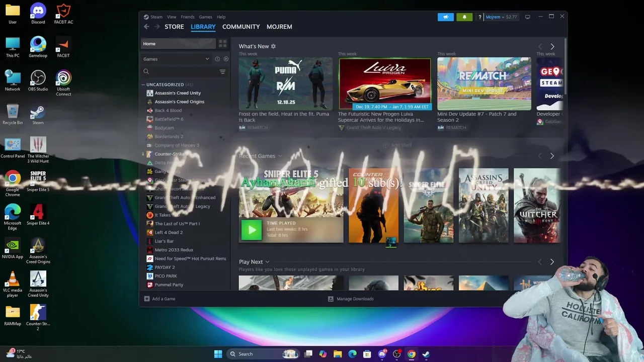
Task: Open Big Picture mode monitor icon
Action: (x=527, y=17)
